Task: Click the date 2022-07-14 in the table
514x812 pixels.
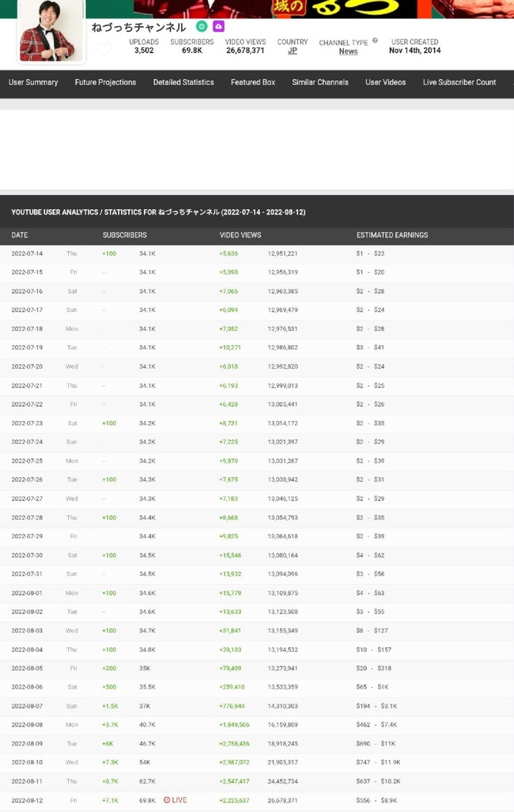Action: [27, 254]
